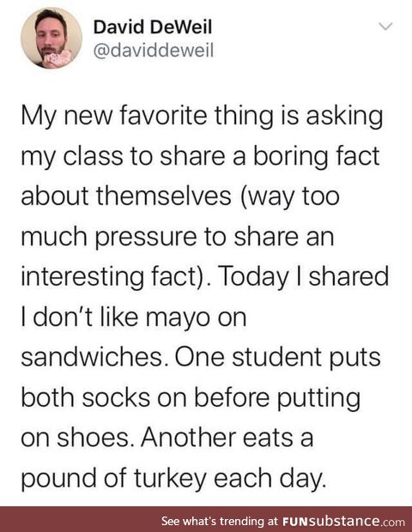
Task: Click the maroon footer banner
Action: click(x=206, y=519)
